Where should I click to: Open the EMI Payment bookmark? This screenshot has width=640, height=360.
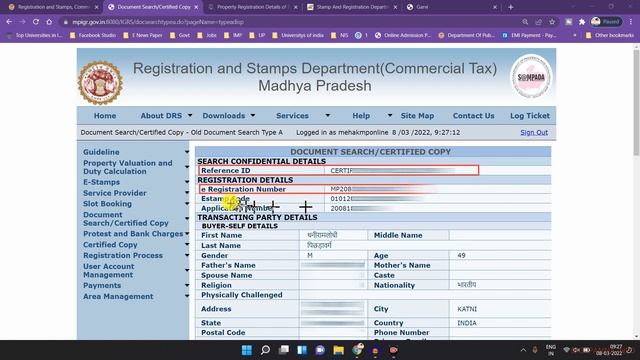point(529,36)
